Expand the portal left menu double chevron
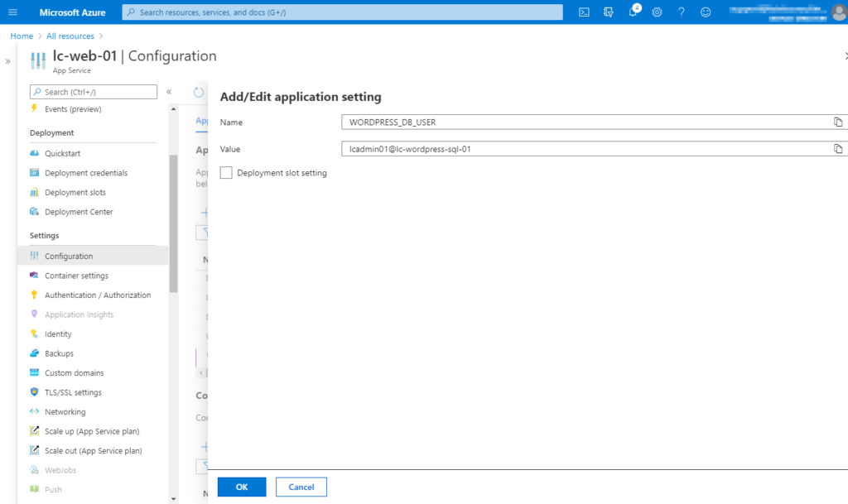 (7, 61)
